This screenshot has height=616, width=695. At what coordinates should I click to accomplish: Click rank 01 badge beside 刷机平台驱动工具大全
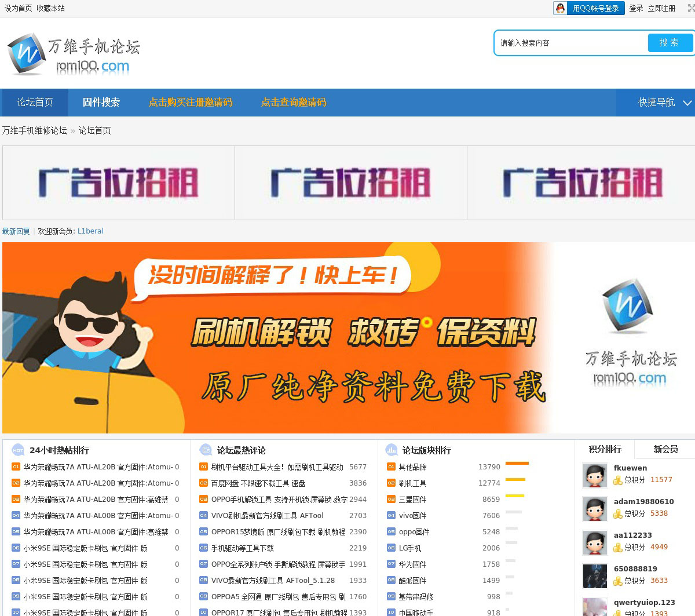(204, 467)
